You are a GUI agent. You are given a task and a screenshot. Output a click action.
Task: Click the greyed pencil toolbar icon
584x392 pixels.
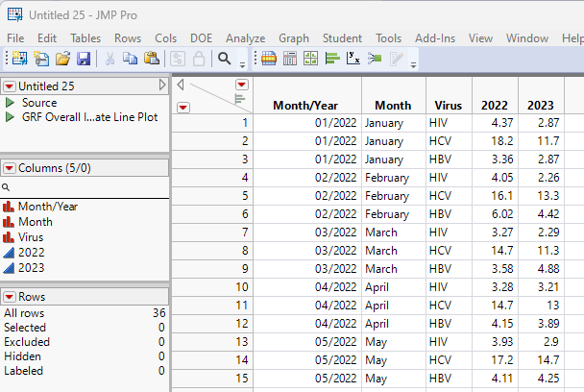[x=396, y=59]
